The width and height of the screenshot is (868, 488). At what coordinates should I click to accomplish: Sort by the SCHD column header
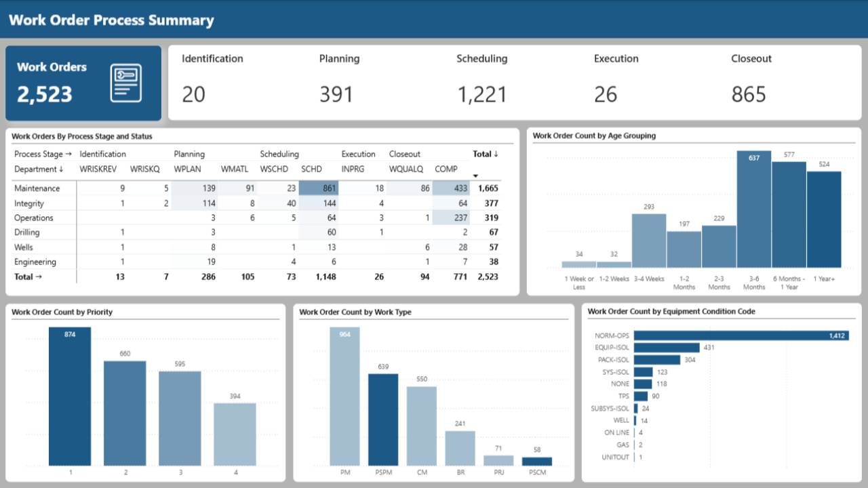311,169
